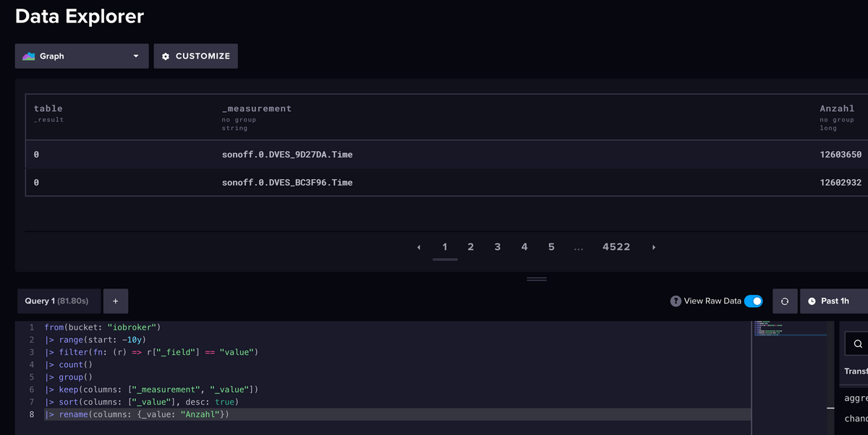This screenshot has width=868, height=435.
Task: Click the _measurement column header
Action: point(257,108)
